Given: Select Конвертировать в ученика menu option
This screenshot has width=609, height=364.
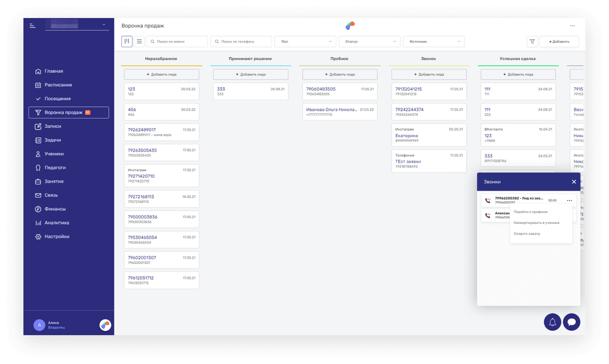Looking at the screenshot, I should coord(536,223).
